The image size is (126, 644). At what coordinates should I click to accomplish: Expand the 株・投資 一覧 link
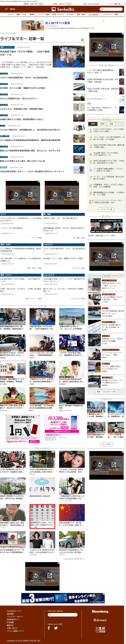point(79,238)
